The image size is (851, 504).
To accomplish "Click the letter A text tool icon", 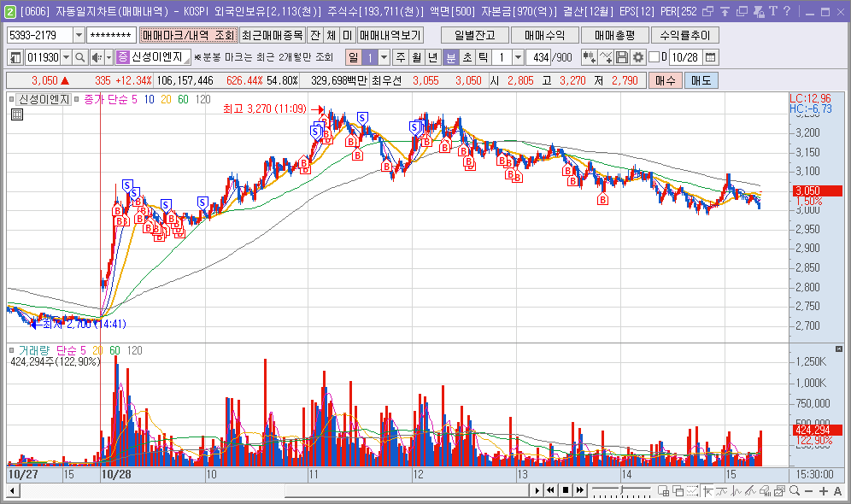I will pos(837,491).
